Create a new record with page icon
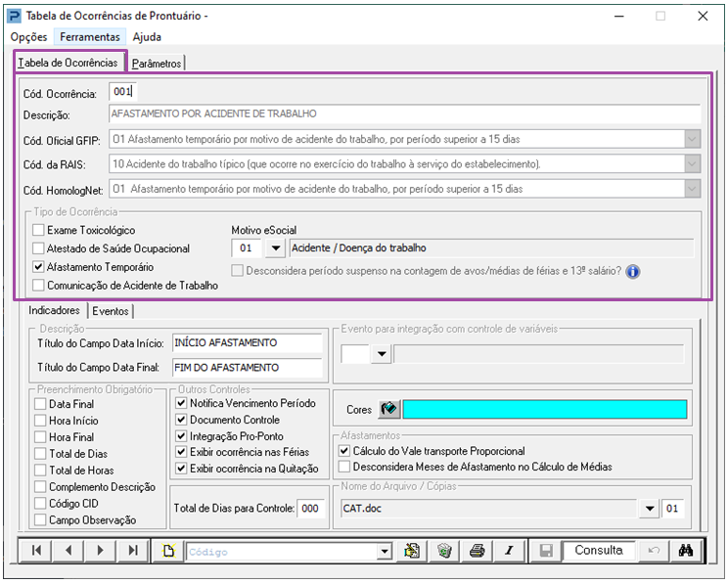The width and height of the screenshot is (728, 584). point(168,551)
